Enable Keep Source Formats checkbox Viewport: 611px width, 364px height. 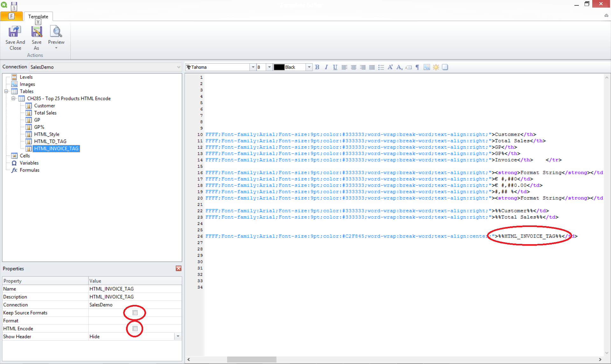[135, 312]
